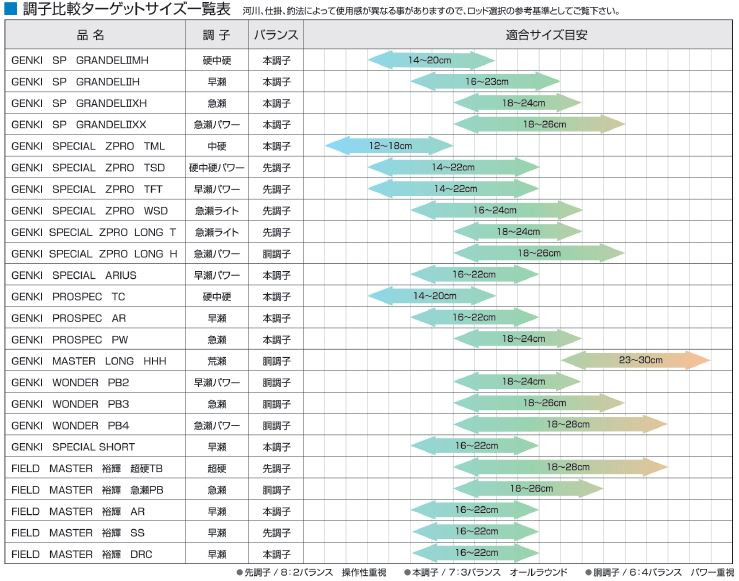The image size is (739, 581).
Task: Click the 23~30cm arrow for MASTER LONG HHH
Action: pyautogui.click(x=636, y=360)
